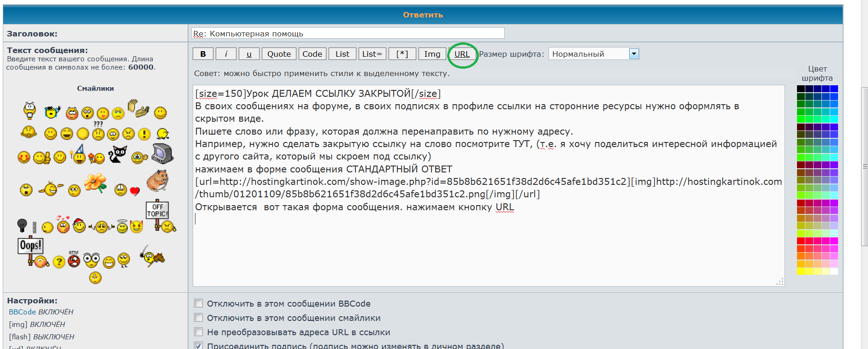Insert the black cat smiley
868x349 pixels.
click(x=117, y=154)
